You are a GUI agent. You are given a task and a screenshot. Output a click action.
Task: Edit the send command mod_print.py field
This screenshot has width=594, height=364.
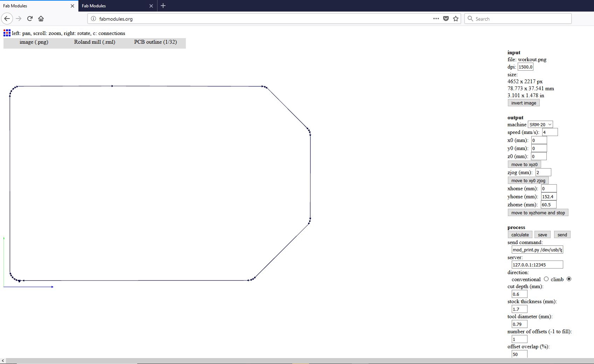pos(537,250)
